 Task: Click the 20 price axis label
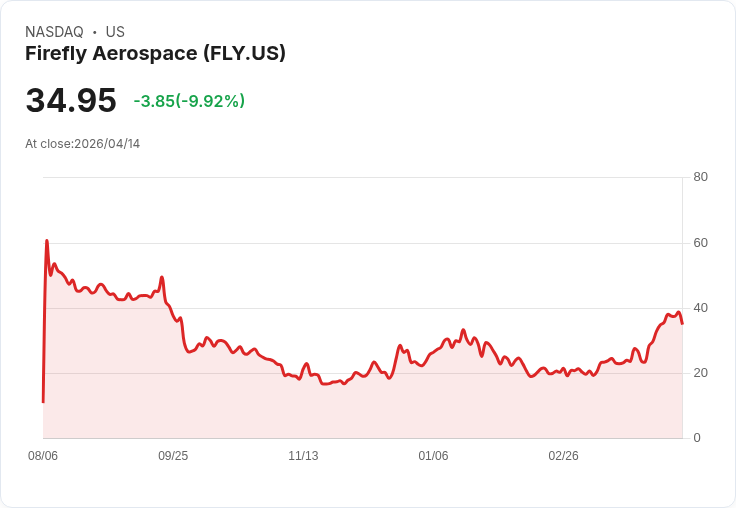coord(700,373)
